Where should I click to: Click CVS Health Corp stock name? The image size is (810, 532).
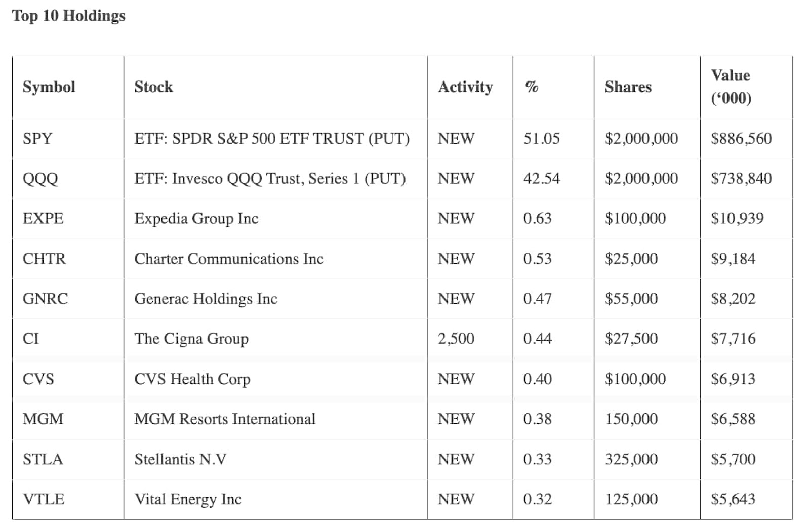click(192, 379)
